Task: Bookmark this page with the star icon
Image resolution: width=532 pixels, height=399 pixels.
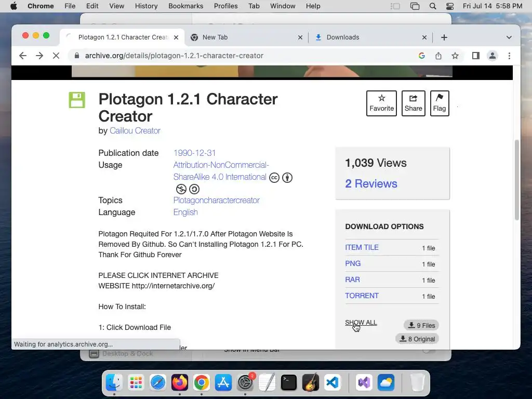Action: point(455,56)
